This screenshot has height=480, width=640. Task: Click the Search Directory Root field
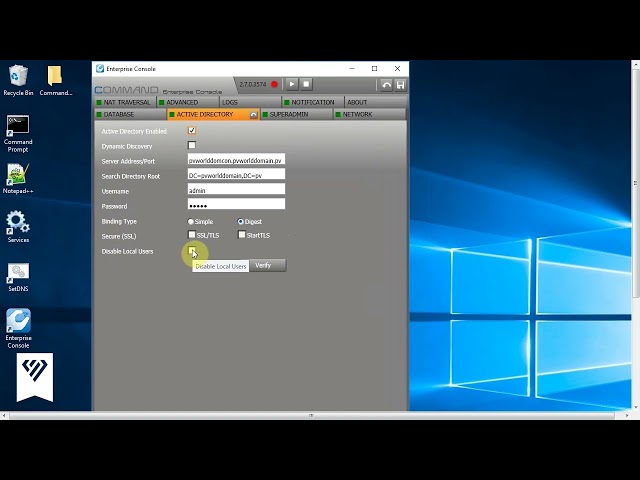point(236,175)
